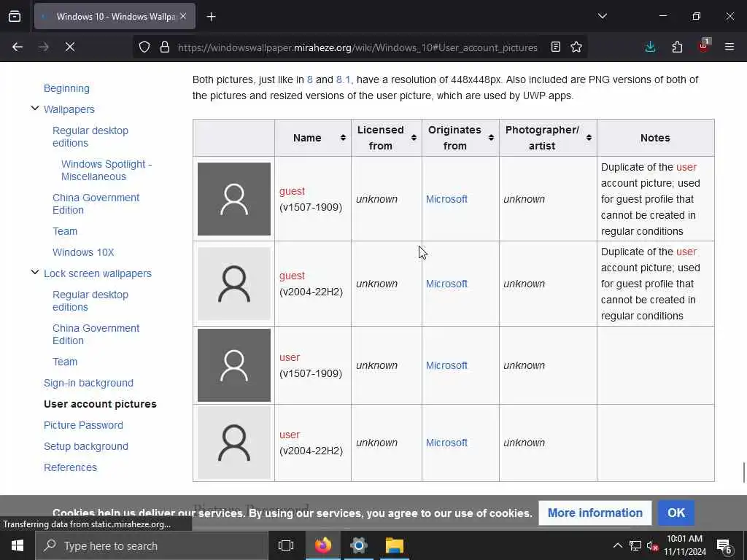Image resolution: width=747 pixels, height=560 pixels.
Task: Toggle reader view icon
Action: (555, 47)
